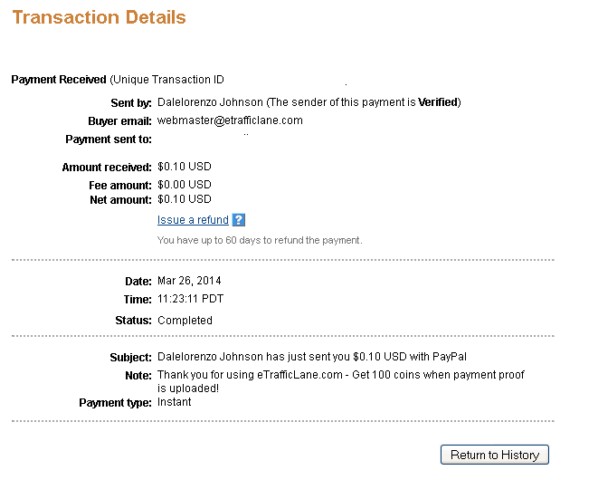
Task: Click the time 11:23:11 PDT
Action: coord(190,299)
